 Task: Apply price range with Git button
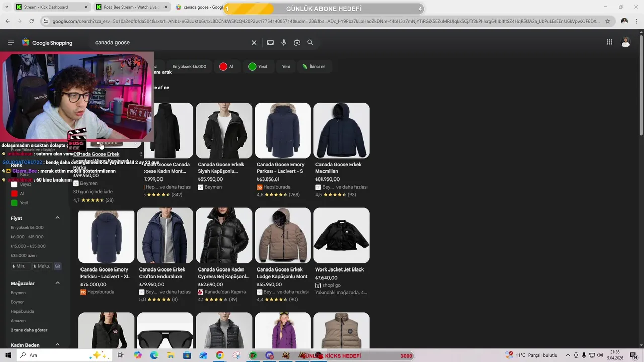click(x=57, y=266)
